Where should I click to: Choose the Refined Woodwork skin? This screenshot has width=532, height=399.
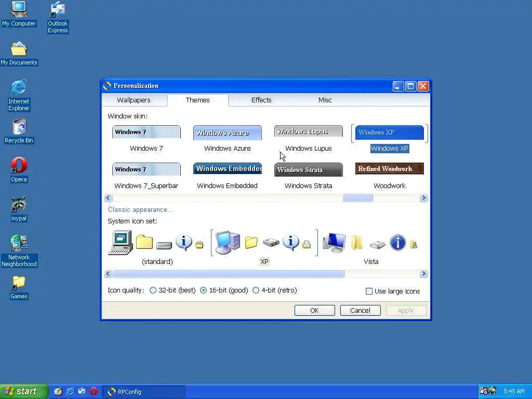pyautogui.click(x=390, y=176)
